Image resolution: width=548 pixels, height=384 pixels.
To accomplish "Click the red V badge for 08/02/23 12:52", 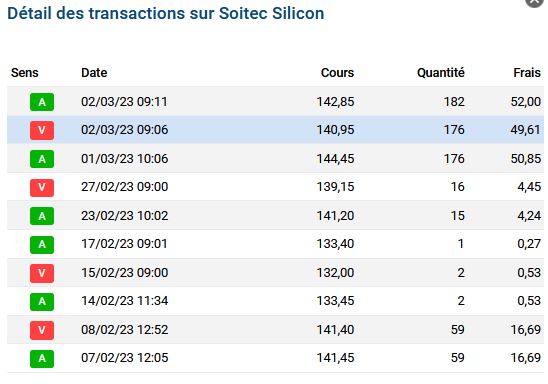I will pyautogui.click(x=42, y=330).
